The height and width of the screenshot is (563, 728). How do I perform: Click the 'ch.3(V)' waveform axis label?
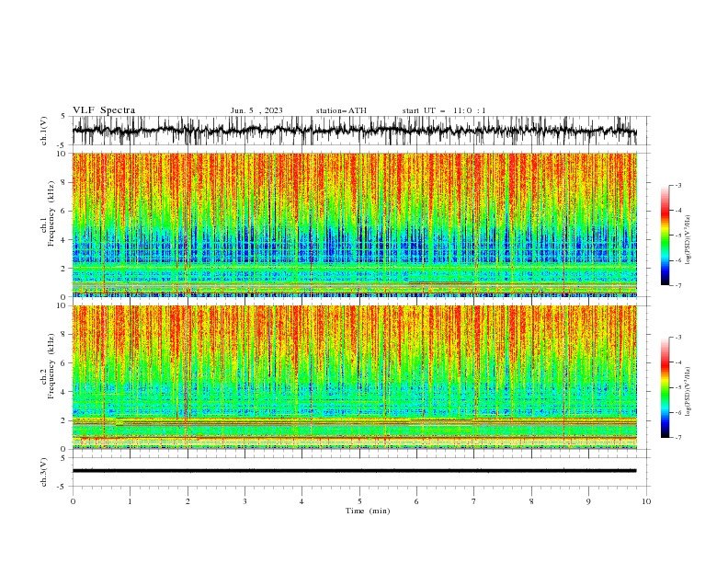(44, 472)
